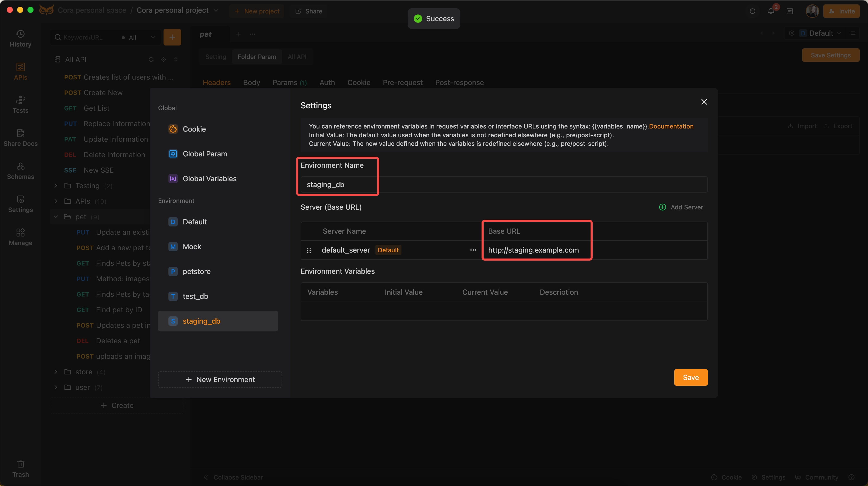
Task: Expand the store folder in API list
Action: (x=56, y=371)
